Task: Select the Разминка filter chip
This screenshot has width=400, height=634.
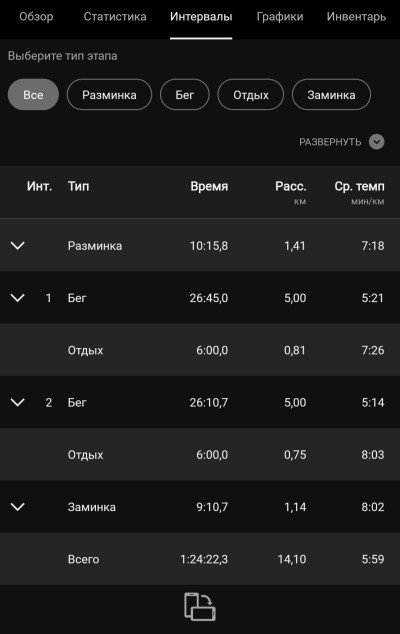Action: point(109,95)
